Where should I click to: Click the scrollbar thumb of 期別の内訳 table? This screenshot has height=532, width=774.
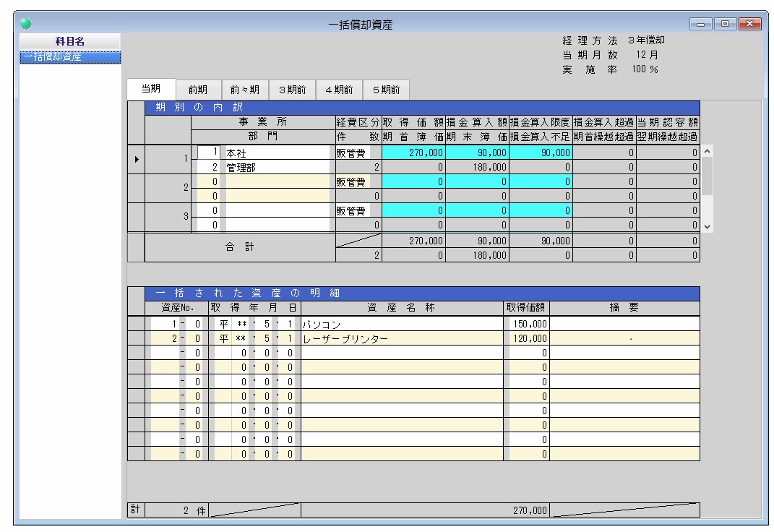[707, 176]
